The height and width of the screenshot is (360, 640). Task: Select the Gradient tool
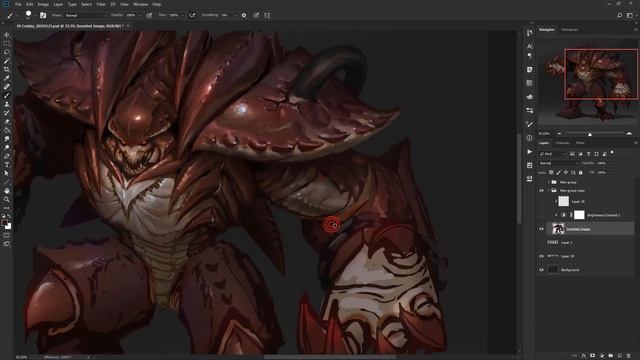click(x=7, y=130)
